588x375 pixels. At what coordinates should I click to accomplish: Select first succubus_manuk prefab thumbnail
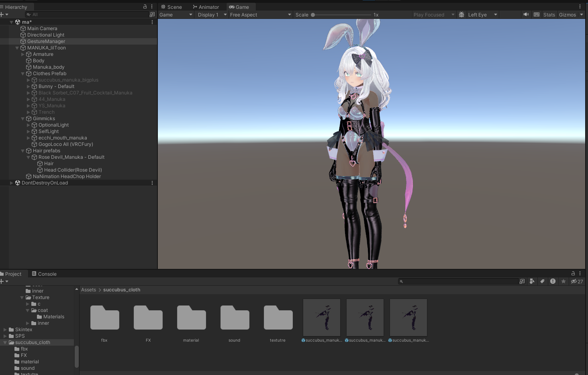pos(322,318)
